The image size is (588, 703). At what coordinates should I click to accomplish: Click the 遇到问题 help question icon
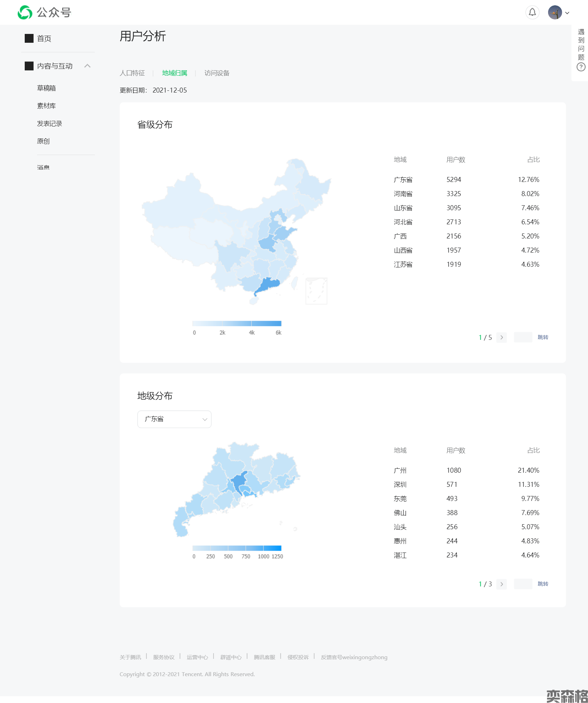[x=581, y=67]
